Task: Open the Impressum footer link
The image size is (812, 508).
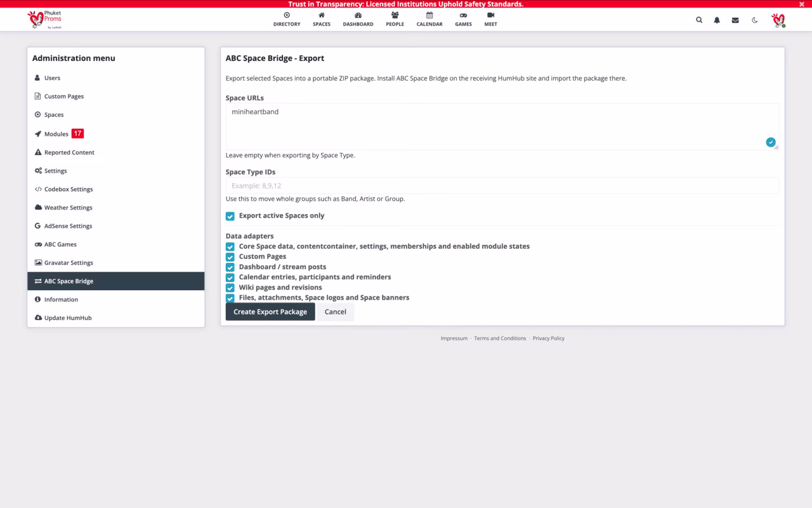Action: 454,338
